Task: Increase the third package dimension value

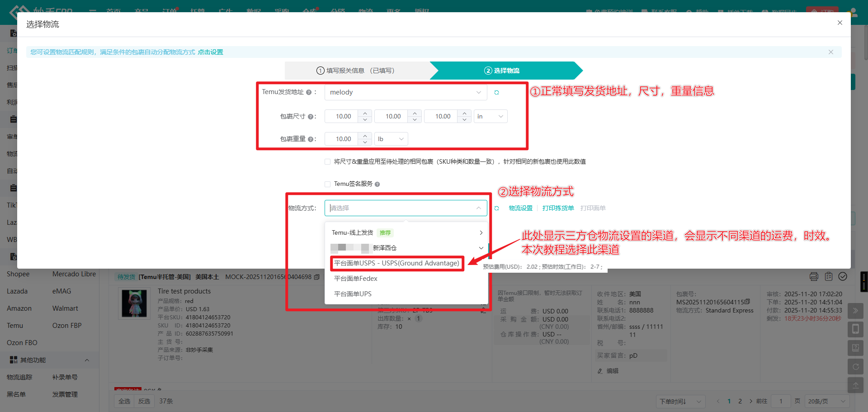Action: point(465,113)
